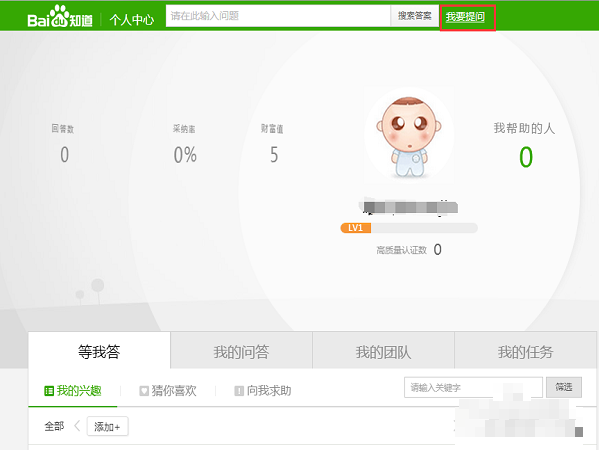Select the heart icon beside 猜你喜欢
The image size is (599, 450).
[x=144, y=391]
